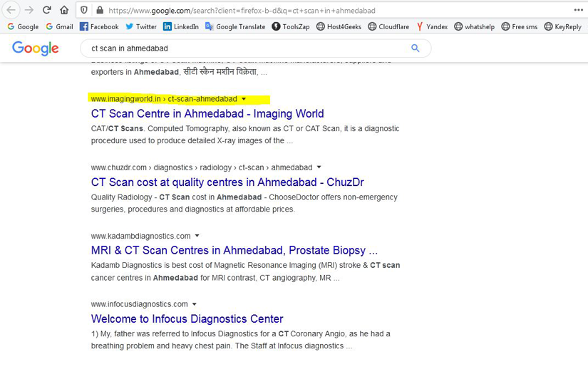Go forward with the forward arrow button
This screenshot has height=374, width=588.
point(29,10)
